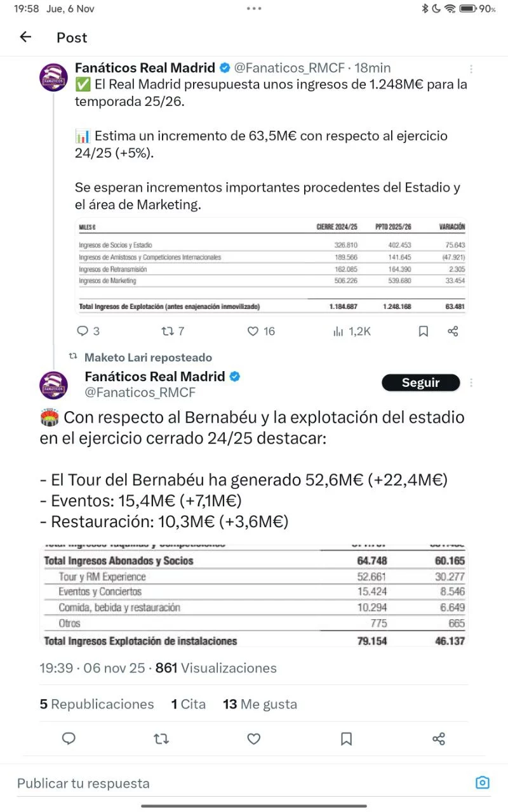Tap the Publicar tu respuesta field
This screenshot has width=508, height=812.
pos(241,783)
